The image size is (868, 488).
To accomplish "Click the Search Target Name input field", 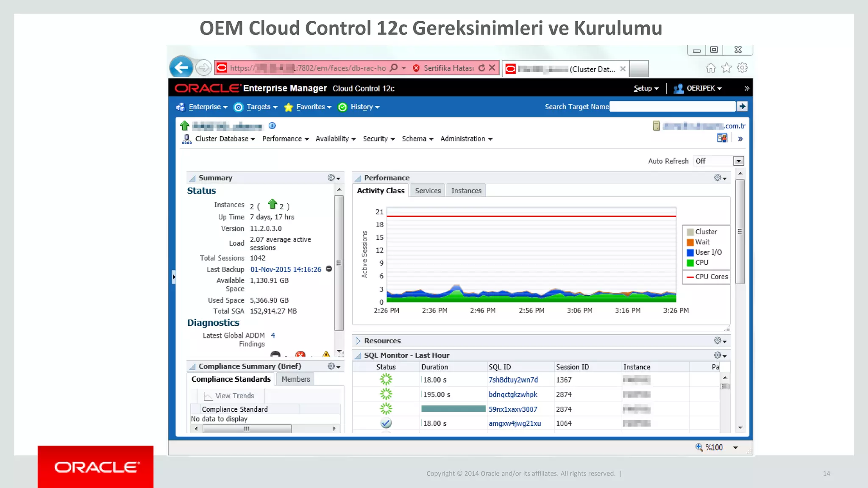I will tap(672, 106).
